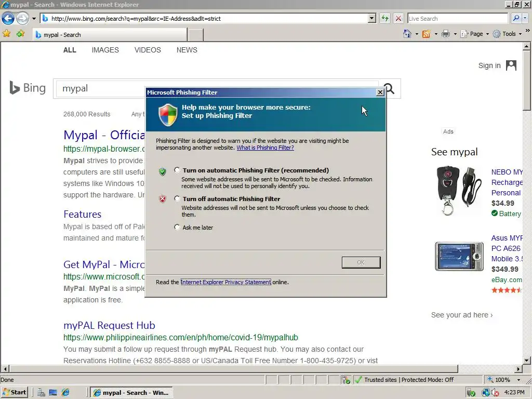Click the OK button in dialog
This screenshot has height=399, width=532.
pos(361,262)
